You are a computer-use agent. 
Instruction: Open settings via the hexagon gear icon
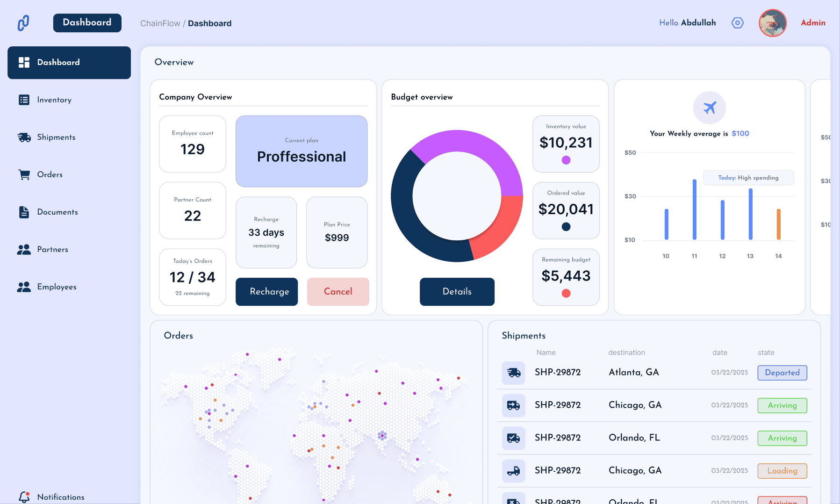737,23
